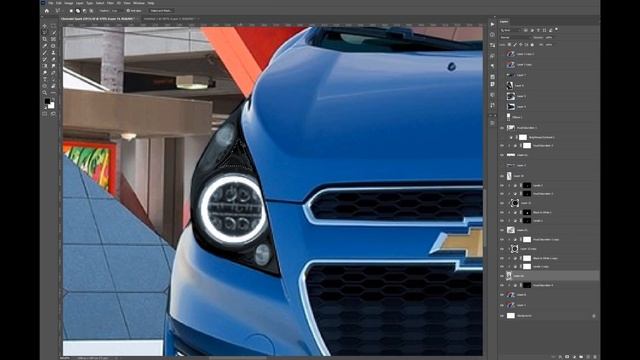
Task: Toggle Anti-alias checkbox
Action: (x=128, y=11)
